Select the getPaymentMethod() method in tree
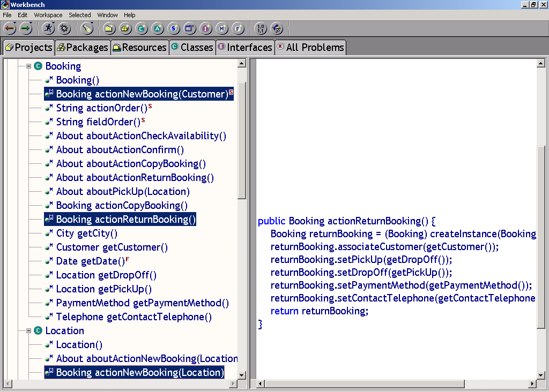 tap(142, 303)
